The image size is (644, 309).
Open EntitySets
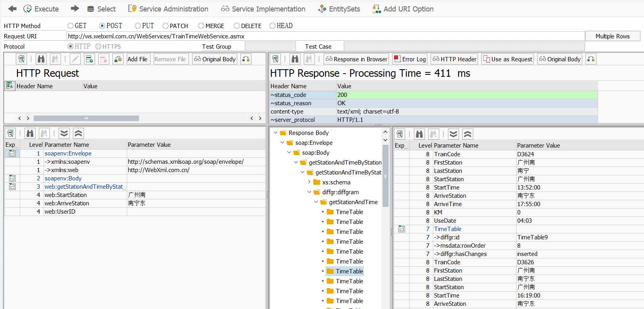(x=339, y=9)
